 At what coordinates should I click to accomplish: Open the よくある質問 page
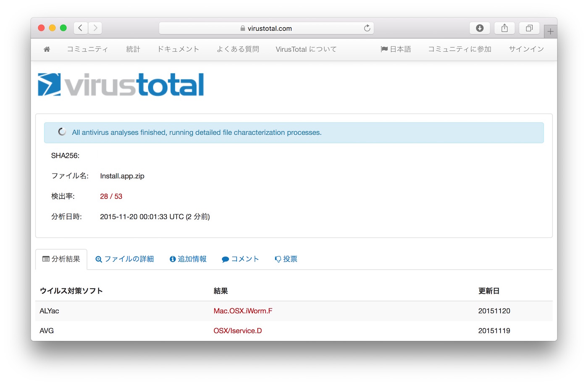[x=238, y=49]
